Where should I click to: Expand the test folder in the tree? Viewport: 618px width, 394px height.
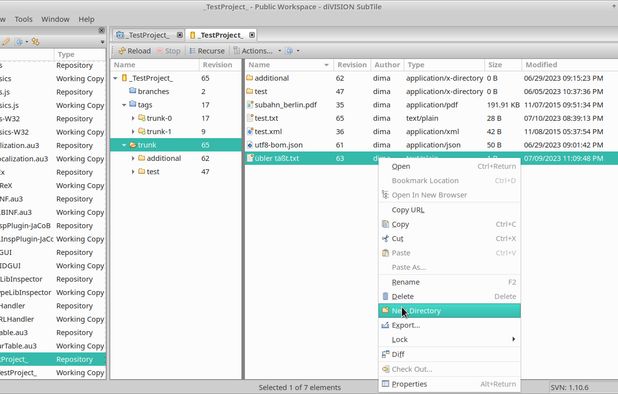(x=133, y=172)
